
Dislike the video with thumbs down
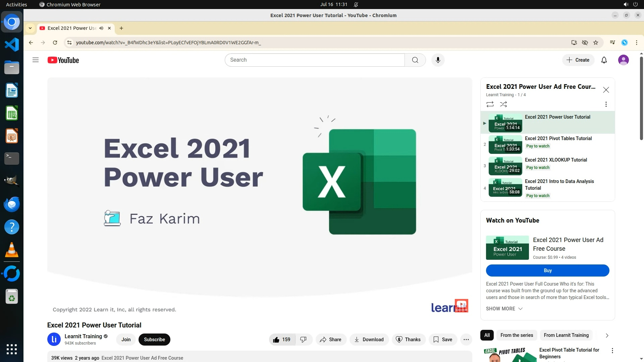[x=304, y=340]
